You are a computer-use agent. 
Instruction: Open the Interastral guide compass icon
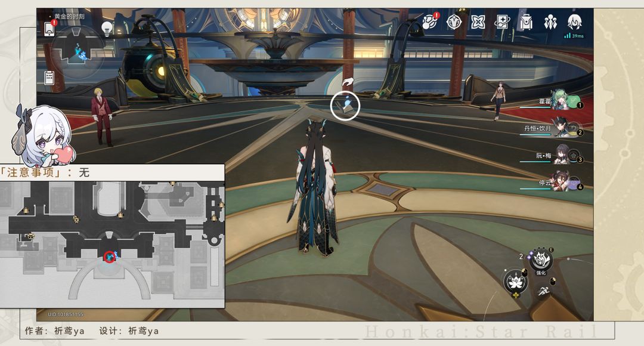click(454, 22)
